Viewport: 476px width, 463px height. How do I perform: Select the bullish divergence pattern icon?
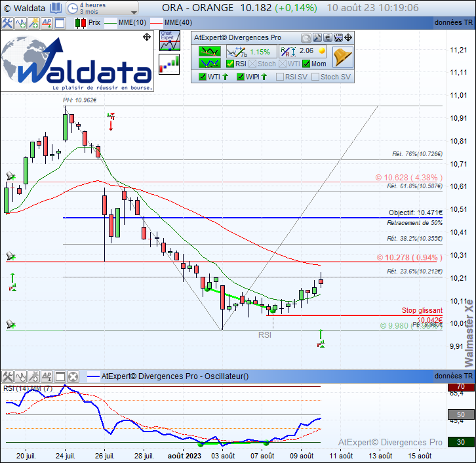tap(209, 63)
